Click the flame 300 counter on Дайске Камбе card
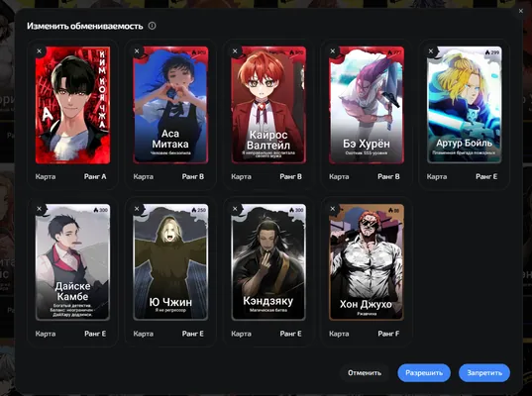The height and width of the screenshot is (396, 532). (101, 210)
